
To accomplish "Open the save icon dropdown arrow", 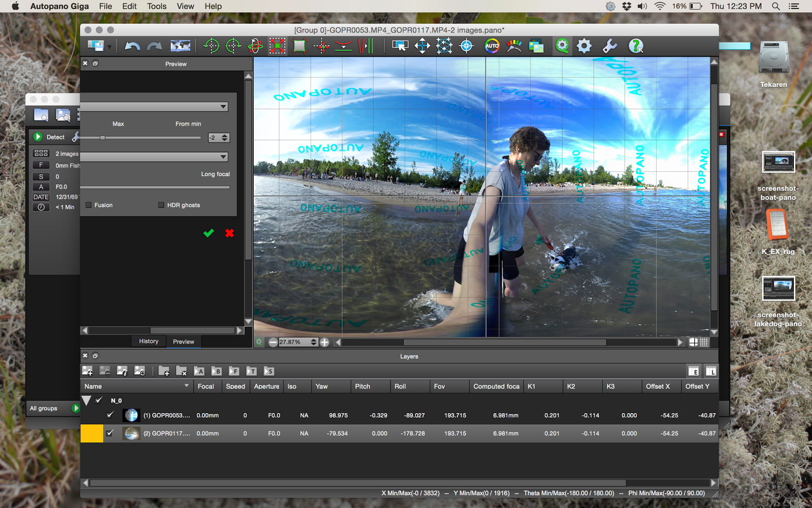I will pos(109,47).
